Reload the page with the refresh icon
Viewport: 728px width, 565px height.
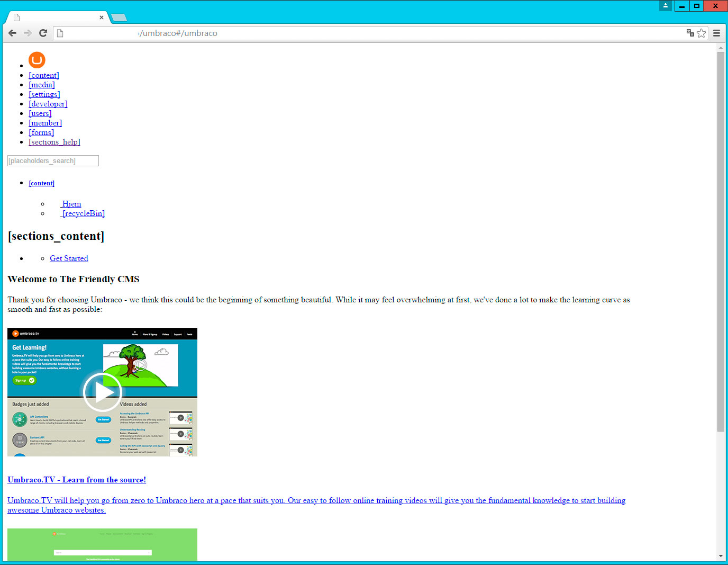point(43,33)
